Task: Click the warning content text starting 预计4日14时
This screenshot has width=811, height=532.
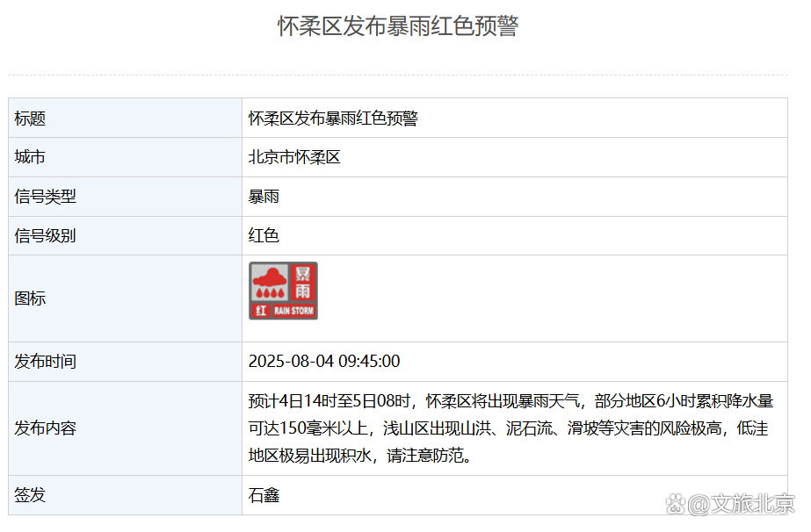Action: coord(510,428)
